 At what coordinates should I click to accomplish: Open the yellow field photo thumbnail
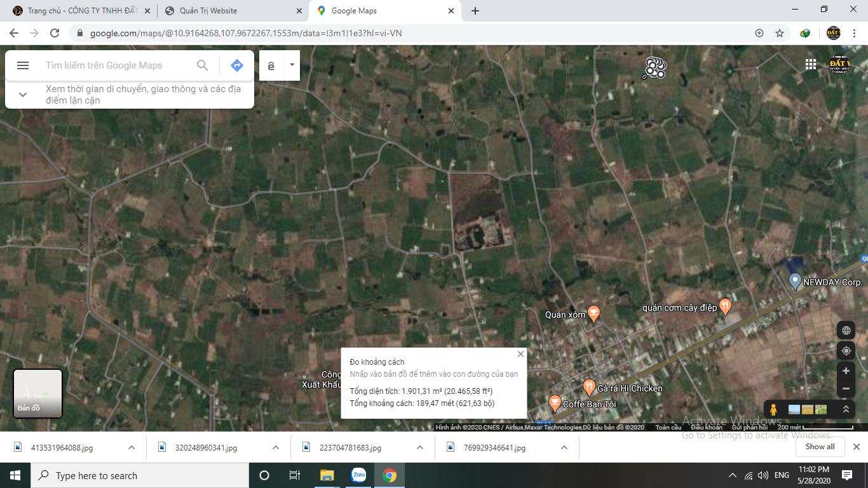click(x=808, y=409)
